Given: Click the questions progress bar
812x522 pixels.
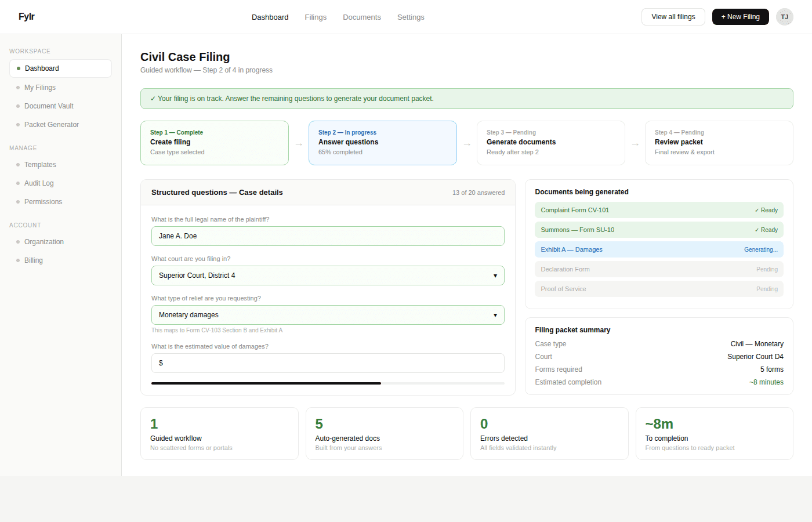Looking at the screenshot, I should pos(328,383).
